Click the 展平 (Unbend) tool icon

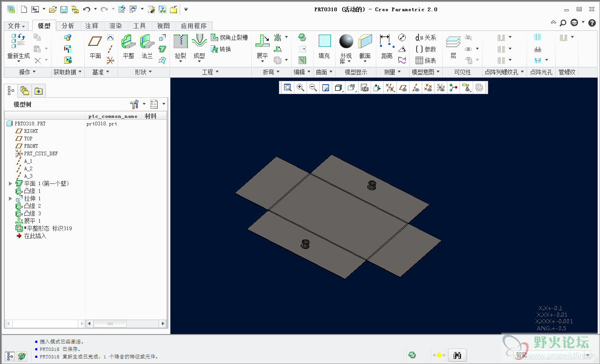(262, 42)
